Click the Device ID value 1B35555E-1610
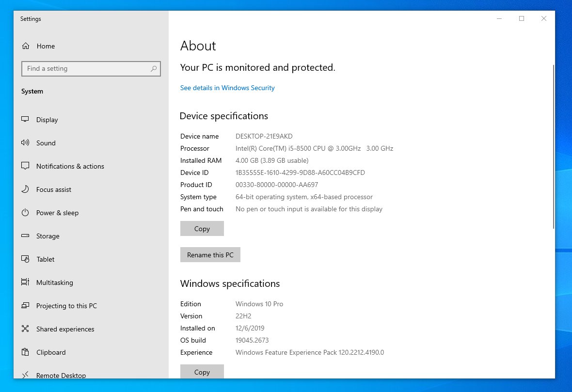Screen dimensions: 572x392 [300, 172]
